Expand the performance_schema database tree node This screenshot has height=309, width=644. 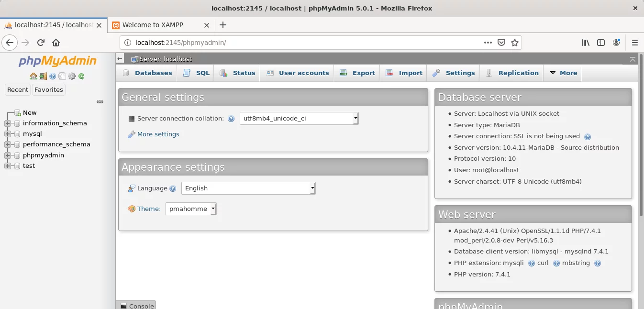[x=7, y=144]
